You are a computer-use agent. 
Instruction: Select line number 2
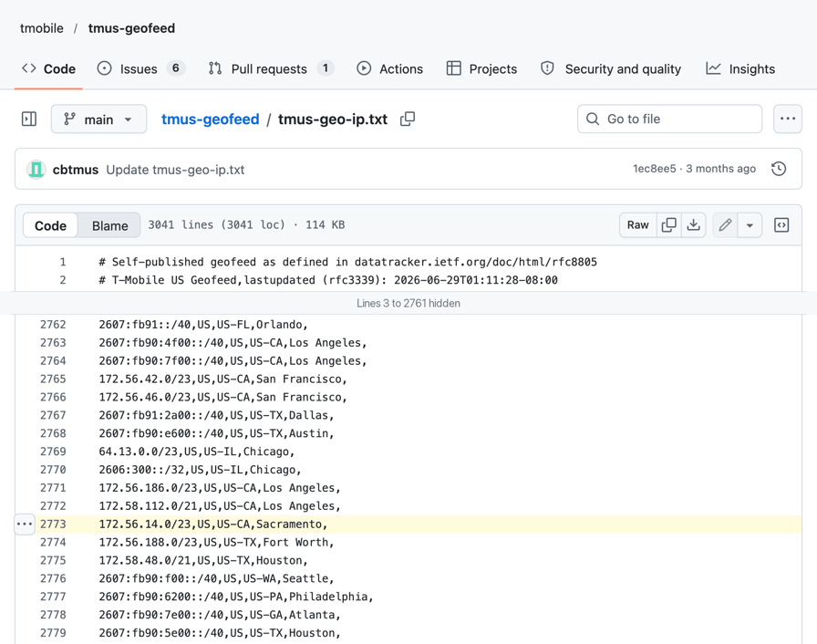63,280
